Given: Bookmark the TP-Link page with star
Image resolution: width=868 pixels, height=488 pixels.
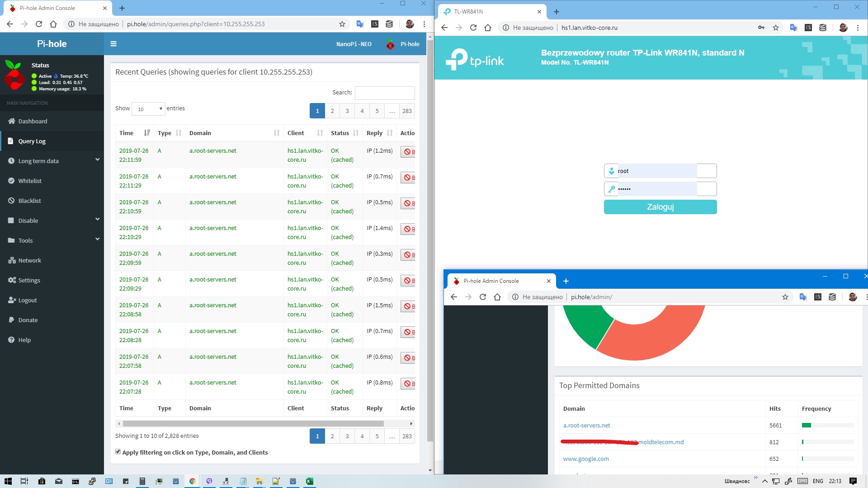Looking at the screenshot, I should [x=776, y=28].
